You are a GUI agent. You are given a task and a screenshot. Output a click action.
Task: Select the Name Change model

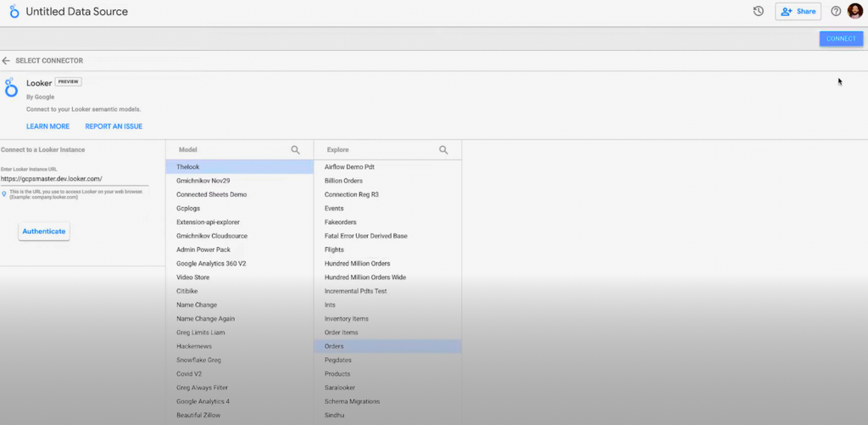click(x=239, y=305)
